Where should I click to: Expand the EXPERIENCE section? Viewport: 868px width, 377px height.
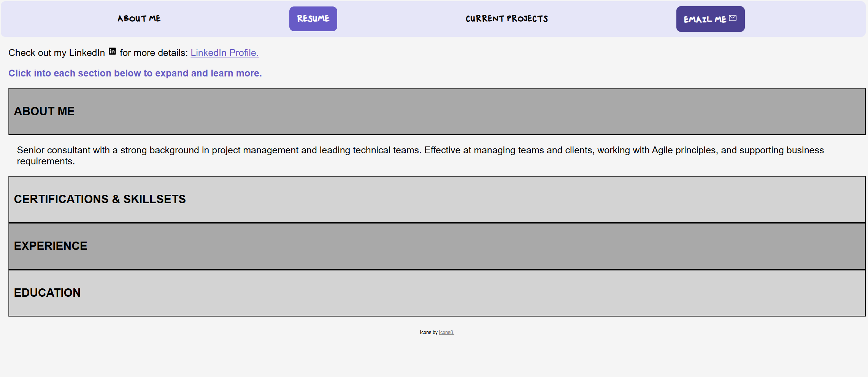(437, 246)
